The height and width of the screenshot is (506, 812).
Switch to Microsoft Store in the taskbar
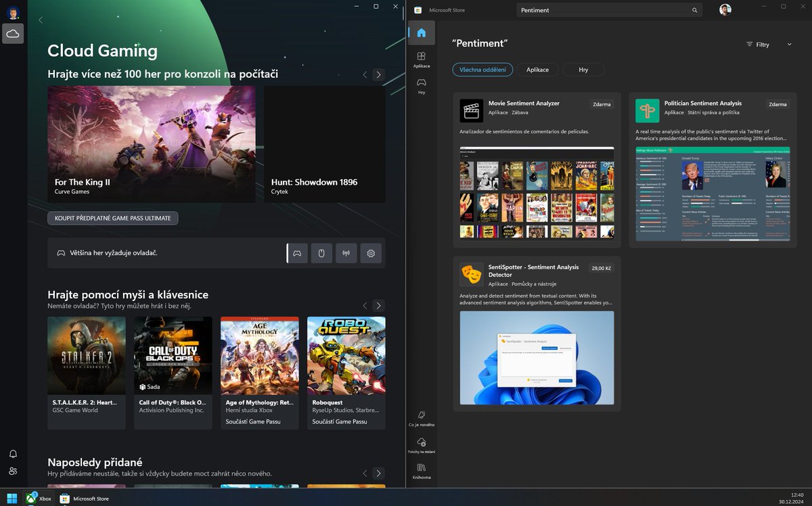pyautogui.click(x=85, y=499)
